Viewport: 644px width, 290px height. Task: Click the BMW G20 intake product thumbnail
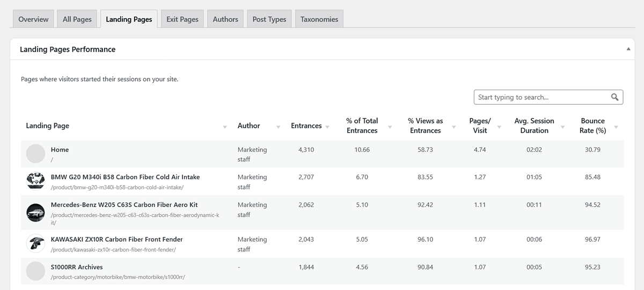coord(35,181)
